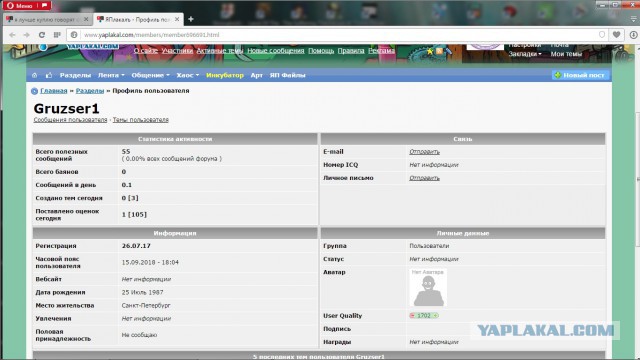640x360 pixels.
Task: Open Темы пользователя link
Action: (140, 120)
